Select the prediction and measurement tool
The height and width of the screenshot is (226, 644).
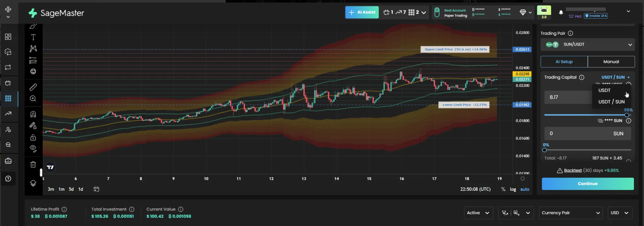tap(33, 60)
